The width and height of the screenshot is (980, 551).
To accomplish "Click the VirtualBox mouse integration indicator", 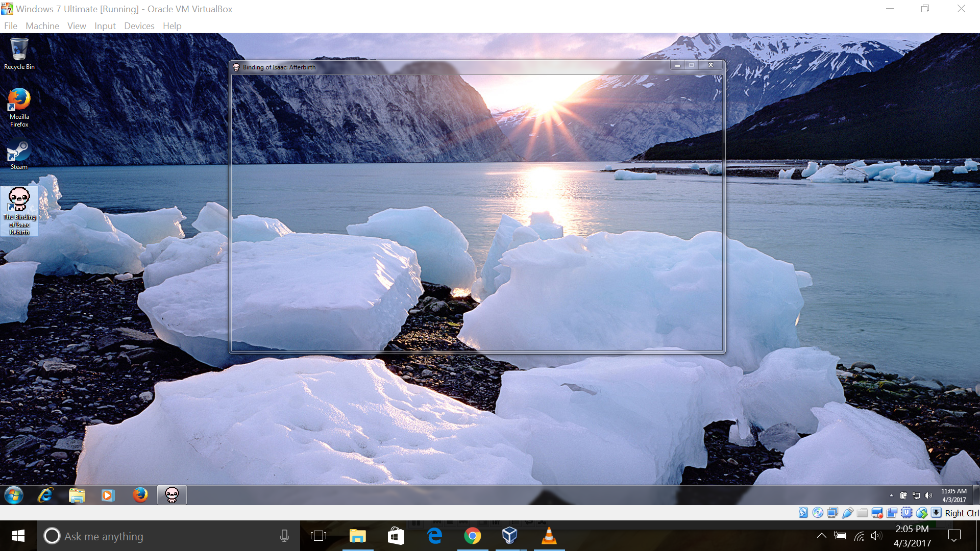I will 921,513.
